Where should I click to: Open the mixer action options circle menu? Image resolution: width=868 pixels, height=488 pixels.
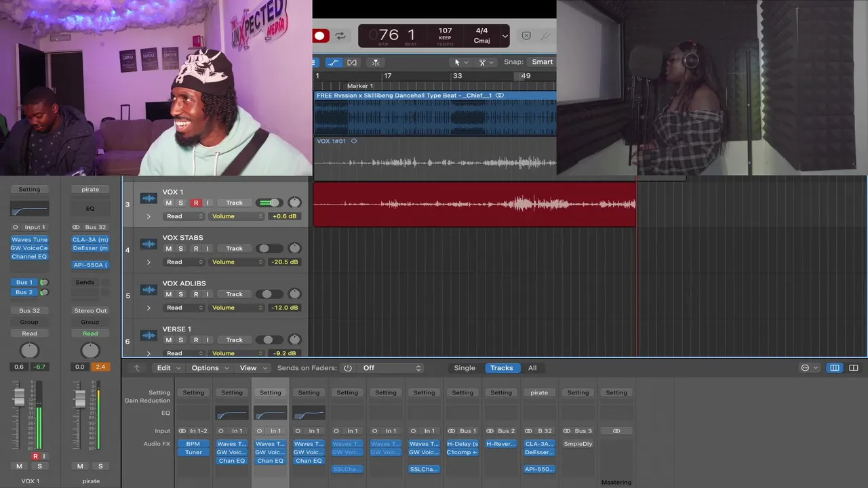click(809, 368)
